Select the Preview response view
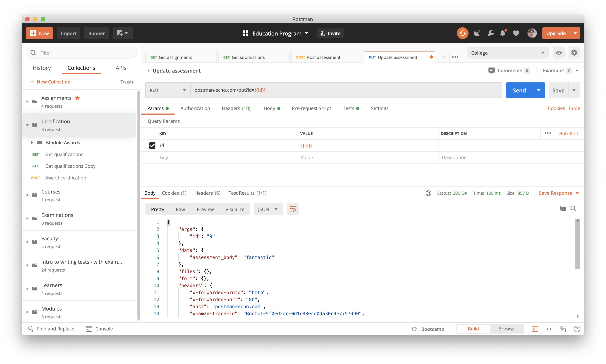The height and width of the screenshot is (364, 606). pyautogui.click(x=205, y=209)
